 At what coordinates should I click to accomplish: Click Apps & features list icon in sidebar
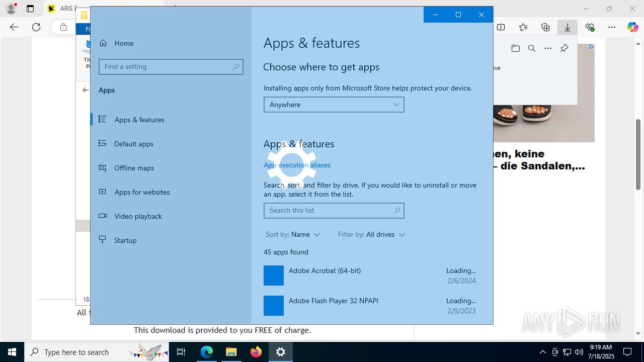pos(103,119)
